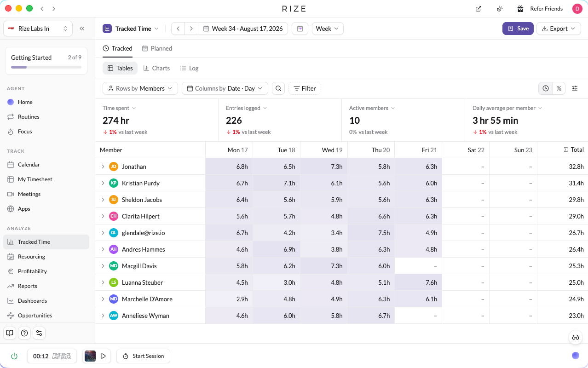Click the Start Session button
The width and height of the screenshot is (588, 368).
[143, 356]
